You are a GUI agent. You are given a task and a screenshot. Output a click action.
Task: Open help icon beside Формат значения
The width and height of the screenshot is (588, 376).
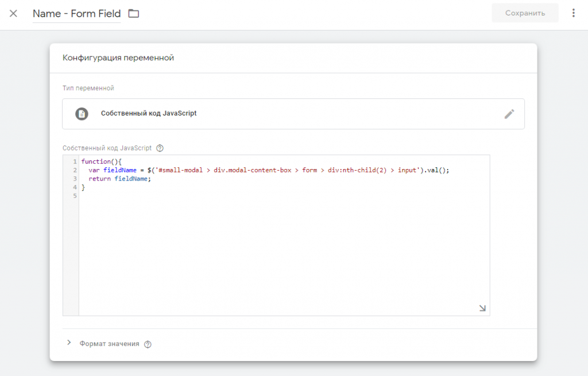148,344
